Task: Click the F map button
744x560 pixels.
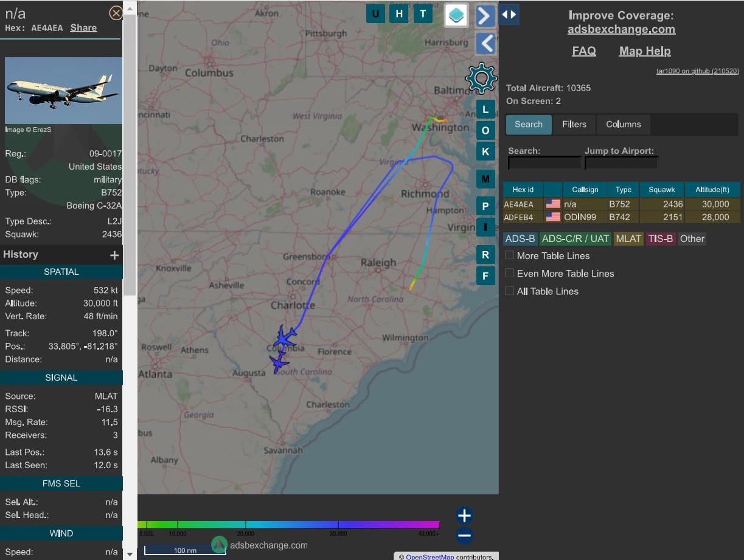Action: pyautogui.click(x=485, y=276)
